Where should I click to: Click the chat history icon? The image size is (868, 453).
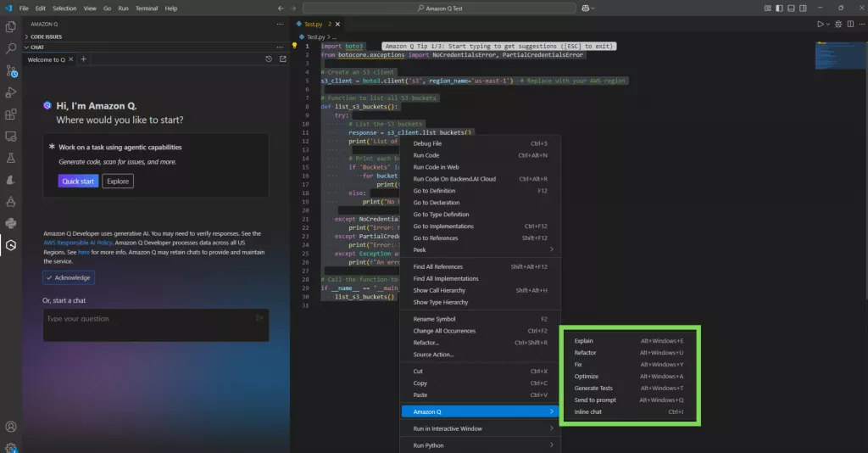269,59
